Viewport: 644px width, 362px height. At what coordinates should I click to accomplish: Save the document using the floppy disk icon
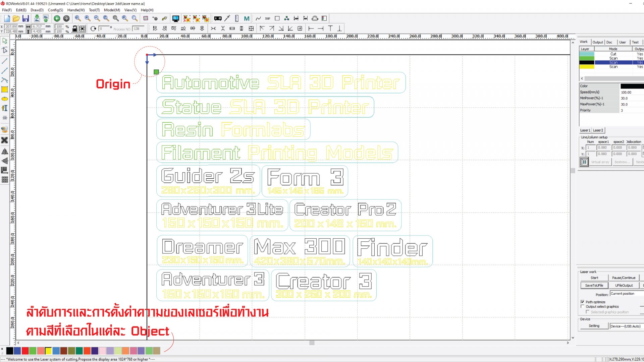coord(25,18)
